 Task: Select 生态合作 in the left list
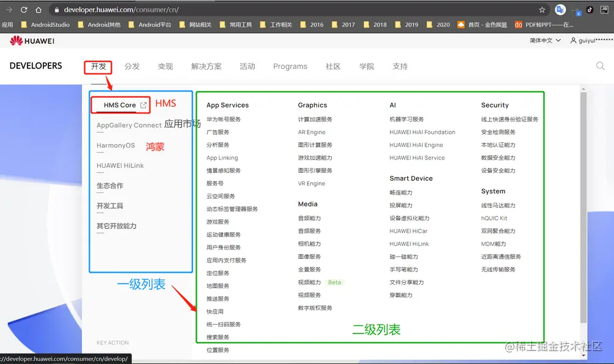tap(109, 186)
